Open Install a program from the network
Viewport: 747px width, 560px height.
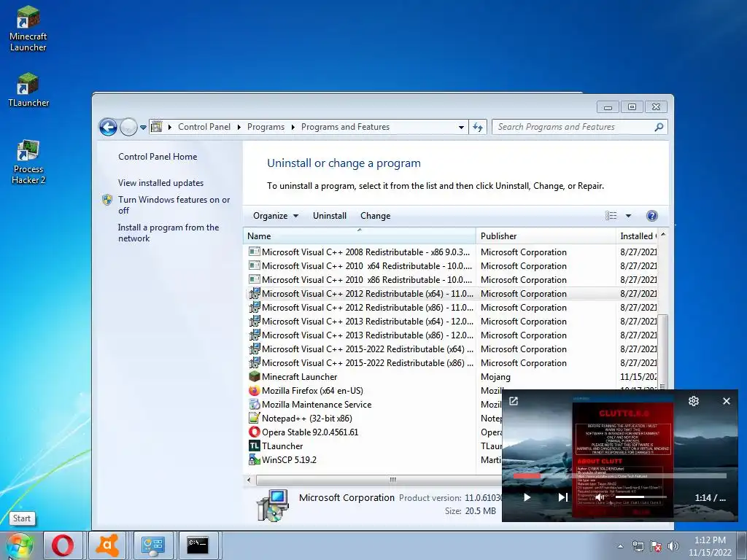click(x=169, y=233)
